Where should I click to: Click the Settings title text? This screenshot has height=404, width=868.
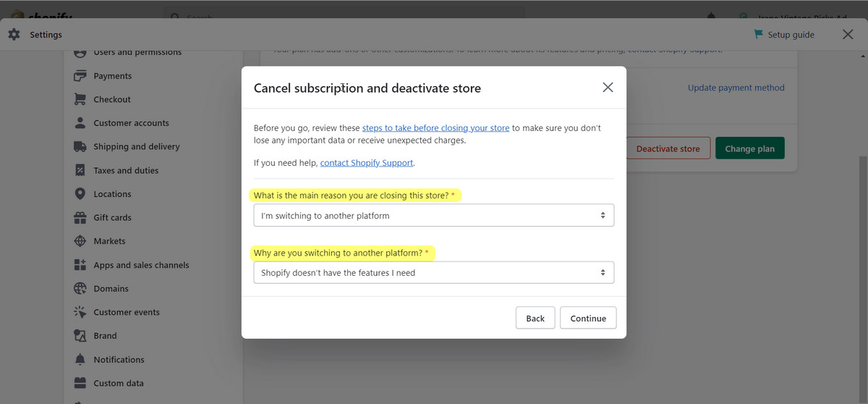46,35
